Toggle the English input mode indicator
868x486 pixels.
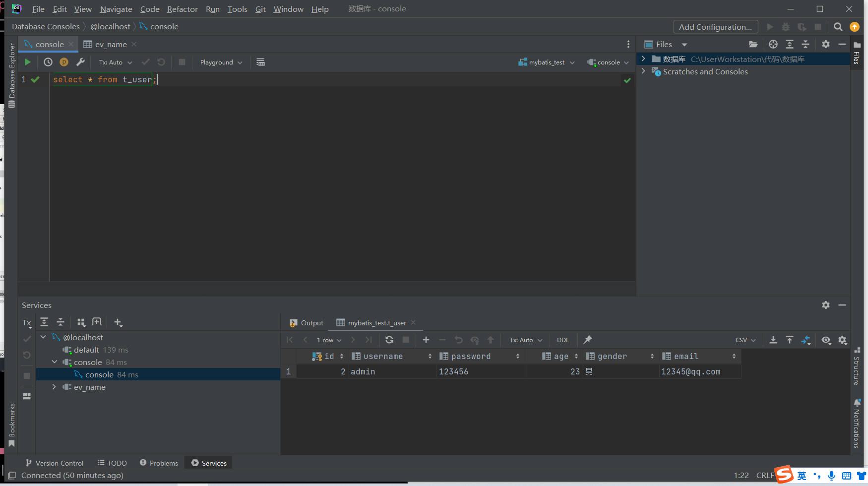[802, 476]
